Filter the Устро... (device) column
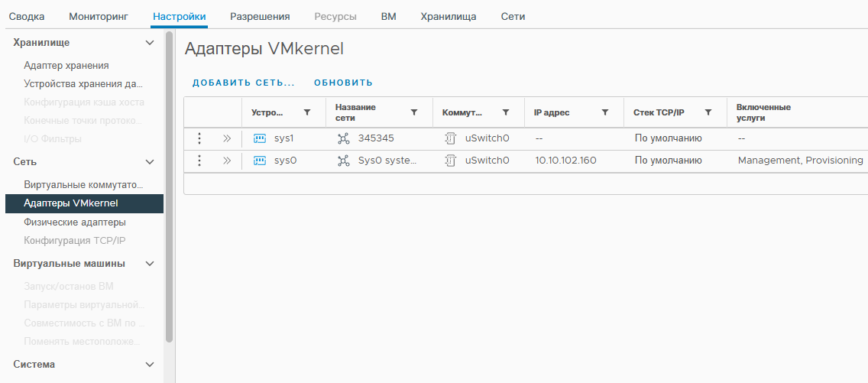This screenshot has height=383, width=868. click(x=307, y=112)
